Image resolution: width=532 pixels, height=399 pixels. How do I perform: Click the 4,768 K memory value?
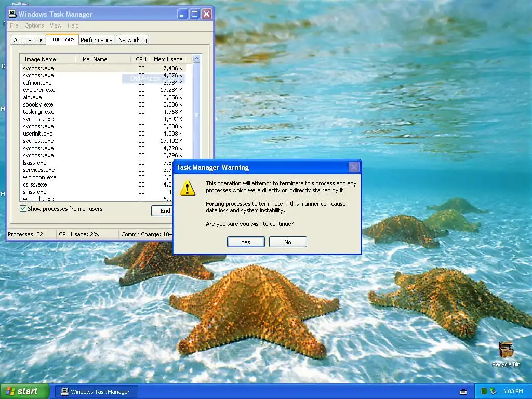click(172, 112)
